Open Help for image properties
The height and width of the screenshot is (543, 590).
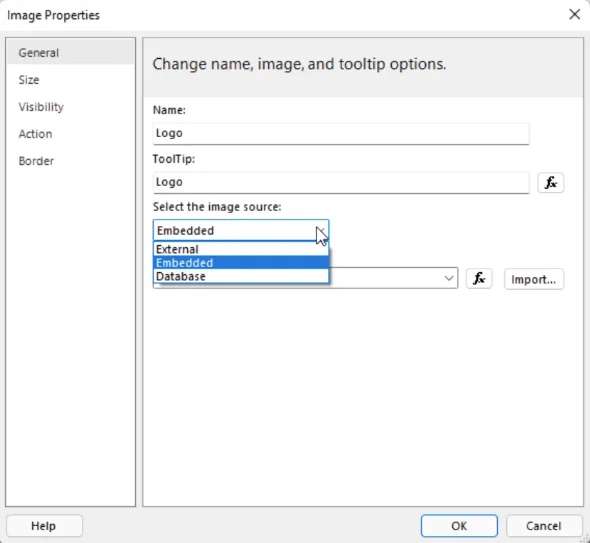pyautogui.click(x=44, y=526)
